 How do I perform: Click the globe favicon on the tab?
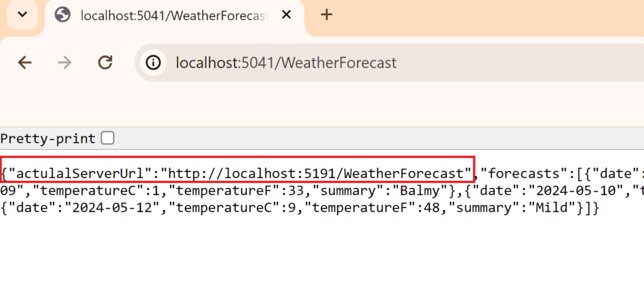coord(63,15)
